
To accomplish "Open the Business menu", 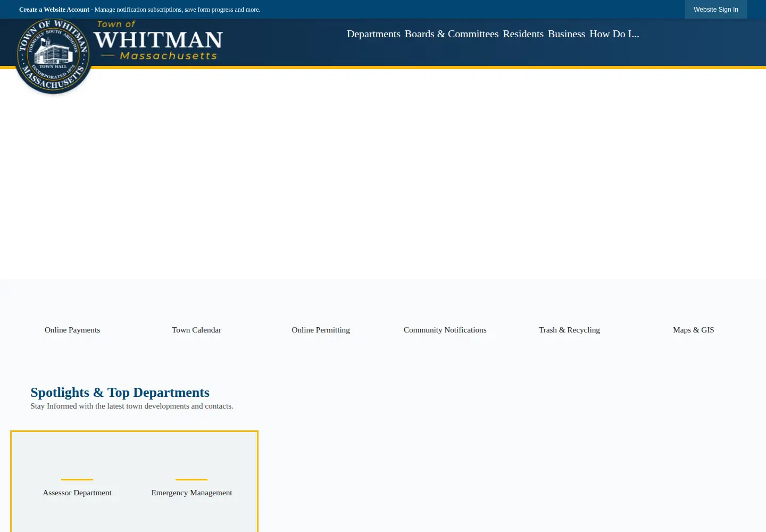I will point(567,34).
